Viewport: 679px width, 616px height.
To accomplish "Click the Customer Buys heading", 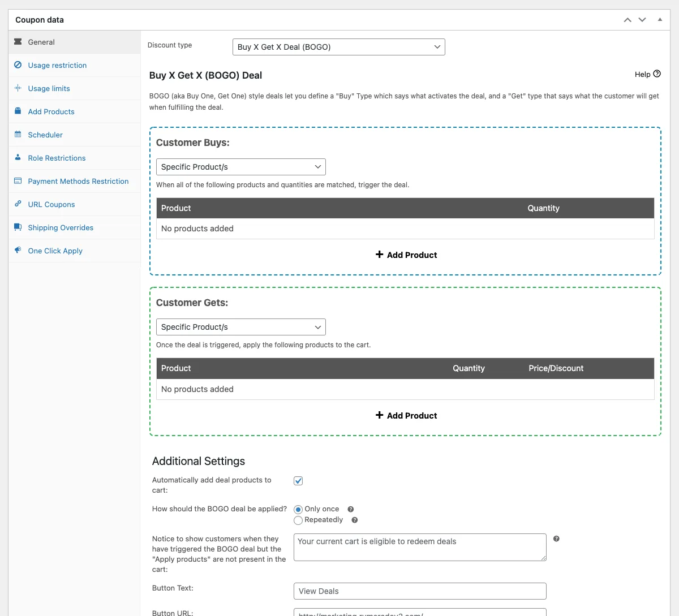I will [x=193, y=143].
